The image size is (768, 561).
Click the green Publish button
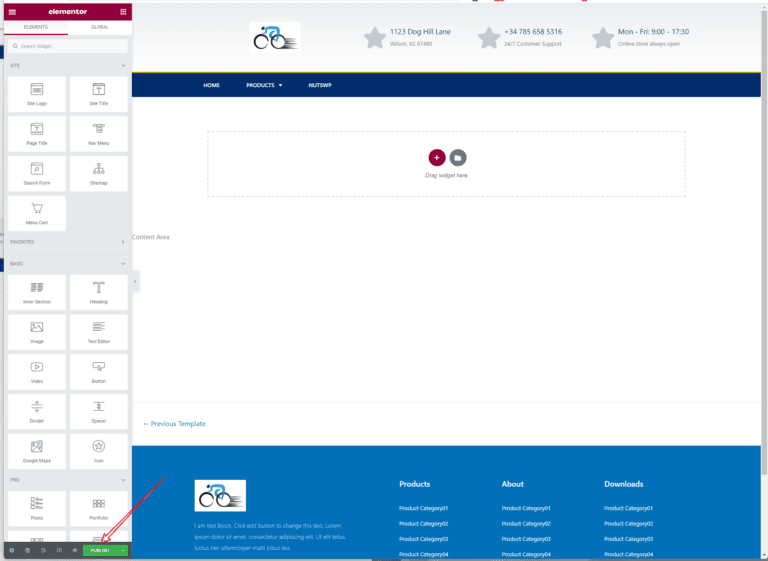coord(100,550)
